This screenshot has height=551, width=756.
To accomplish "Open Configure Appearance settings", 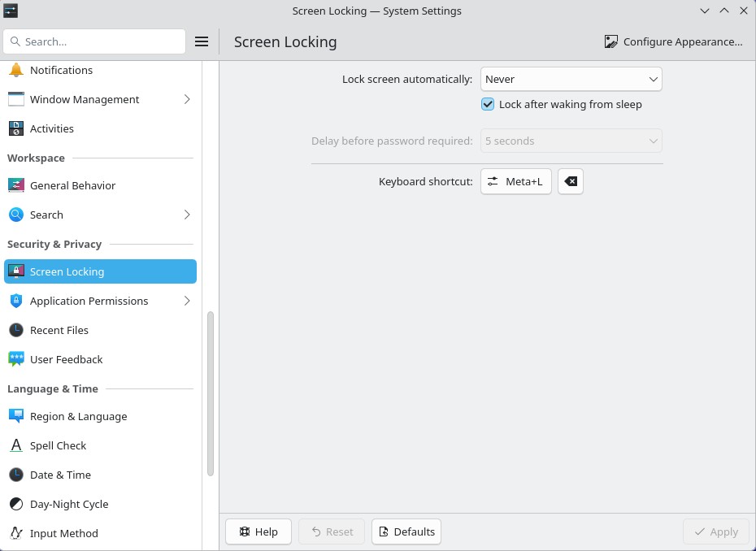I will (x=673, y=41).
